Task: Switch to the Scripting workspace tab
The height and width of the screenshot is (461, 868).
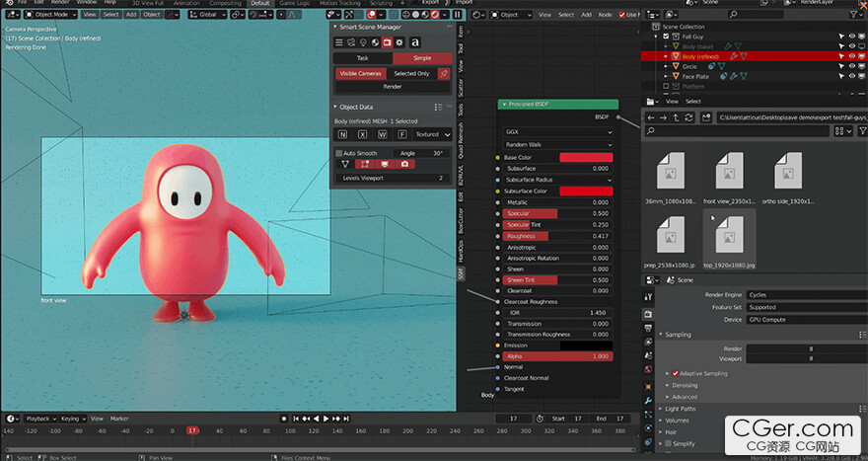Action: (x=381, y=3)
